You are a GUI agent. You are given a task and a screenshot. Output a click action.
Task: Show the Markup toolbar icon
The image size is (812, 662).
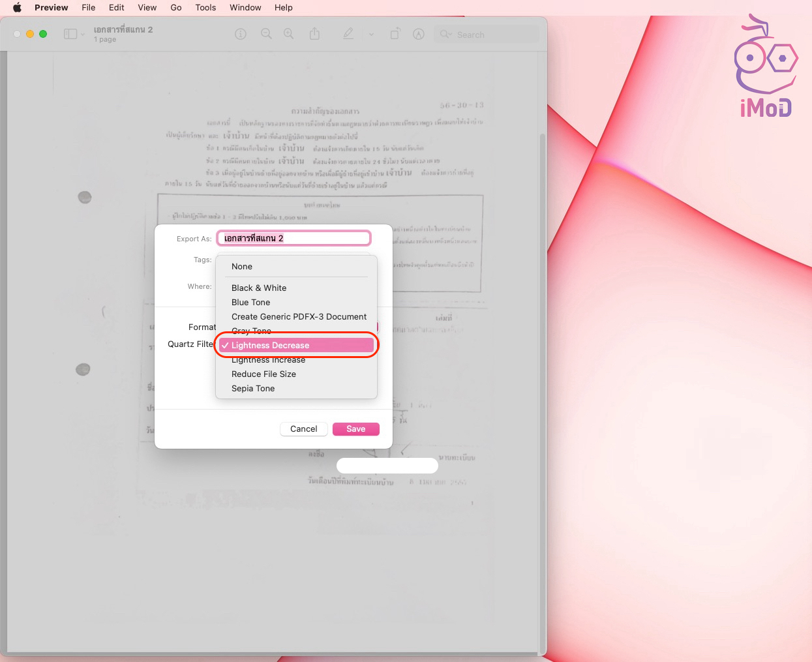(419, 34)
